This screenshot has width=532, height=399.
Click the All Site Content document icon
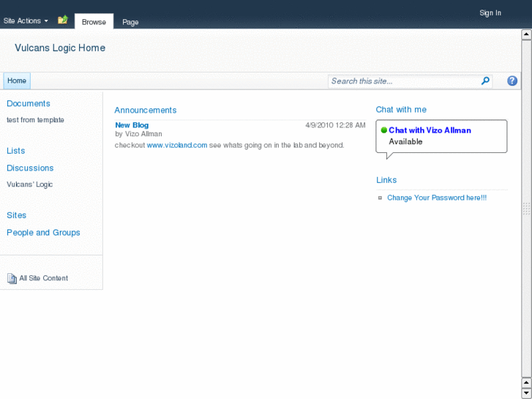pyautogui.click(x=12, y=278)
